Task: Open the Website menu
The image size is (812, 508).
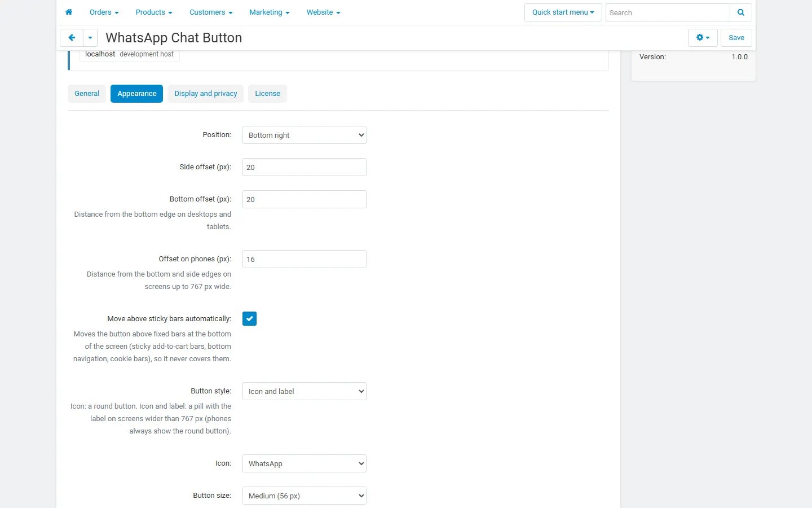Action: coord(324,12)
